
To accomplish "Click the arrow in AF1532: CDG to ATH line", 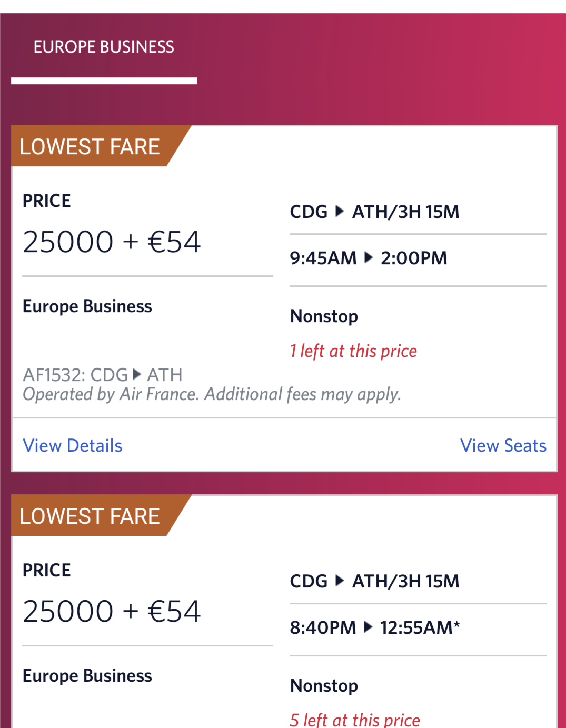I will [x=137, y=375].
